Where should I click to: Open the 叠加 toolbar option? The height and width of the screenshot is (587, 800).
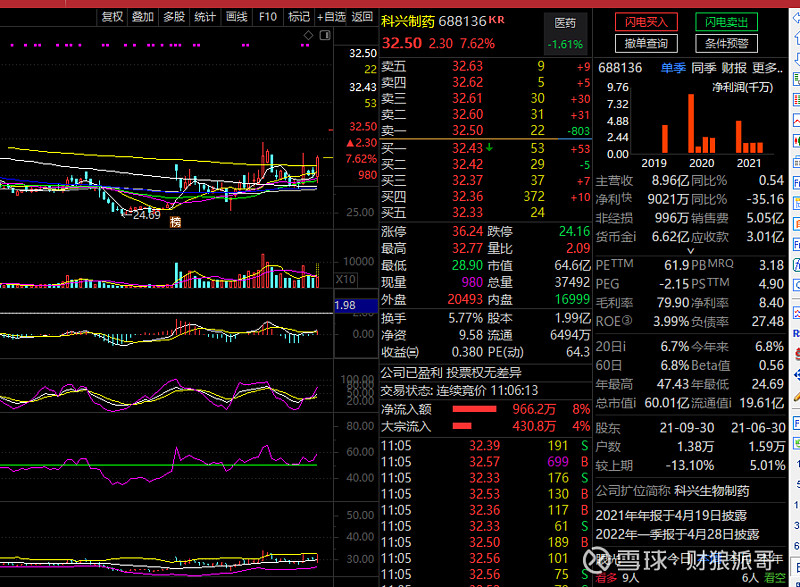click(x=143, y=17)
